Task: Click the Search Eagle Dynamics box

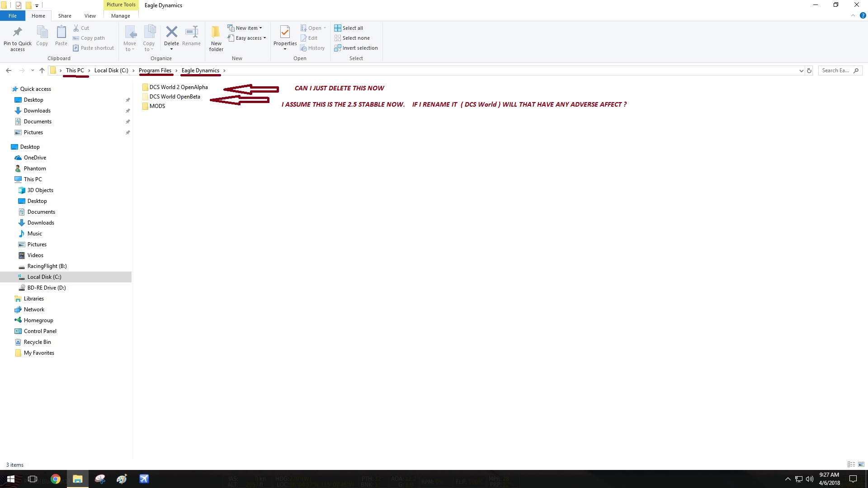Action: (x=840, y=70)
